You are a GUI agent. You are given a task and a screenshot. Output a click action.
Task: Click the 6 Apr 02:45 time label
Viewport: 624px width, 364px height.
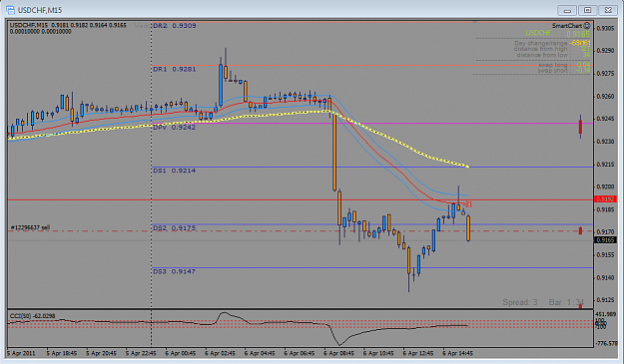click(x=220, y=353)
